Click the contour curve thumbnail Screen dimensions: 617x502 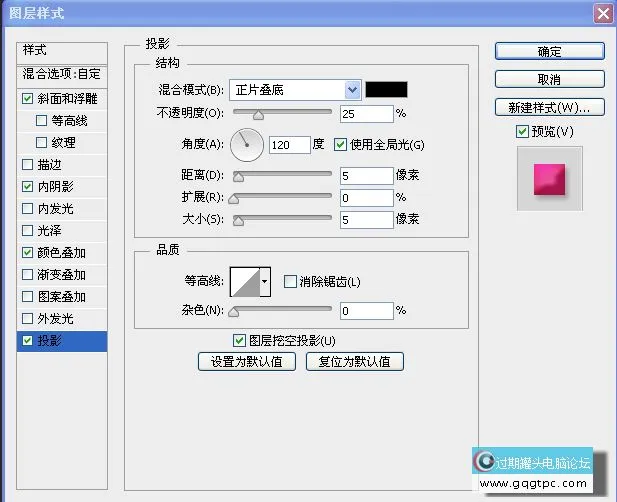[x=245, y=282]
